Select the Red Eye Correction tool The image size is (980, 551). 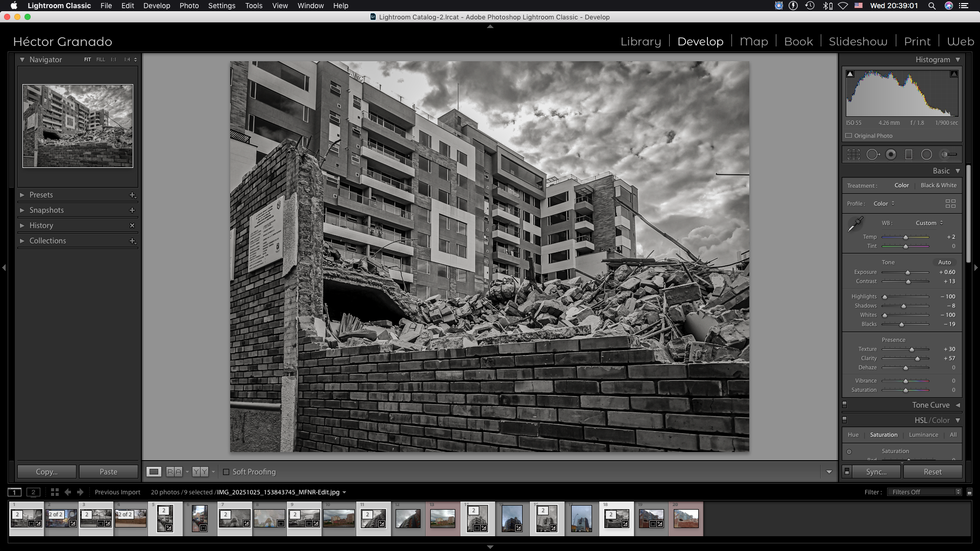click(x=891, y=155)
